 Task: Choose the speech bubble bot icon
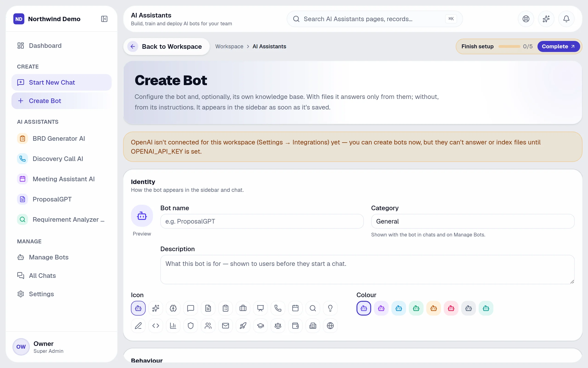point(190,308)
